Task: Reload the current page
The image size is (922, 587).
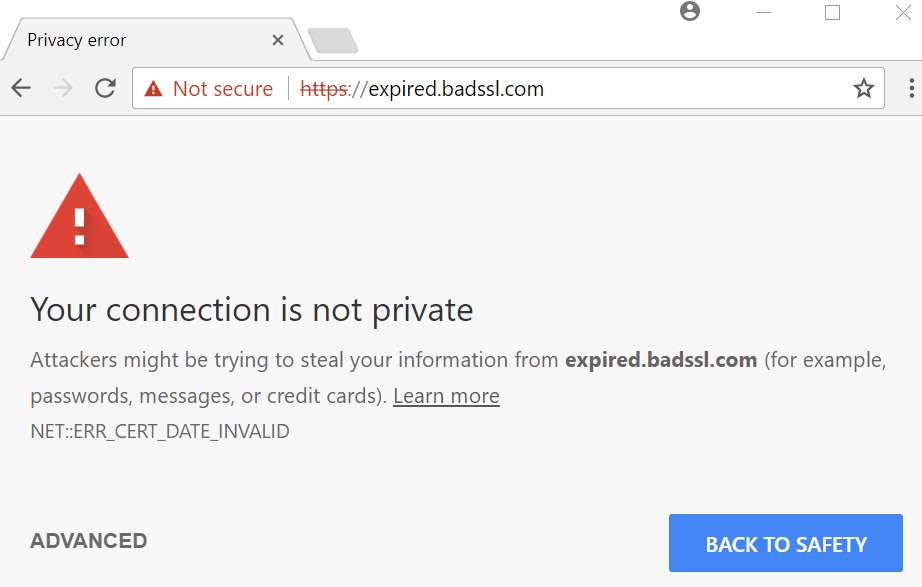Action: pos(105,88)
